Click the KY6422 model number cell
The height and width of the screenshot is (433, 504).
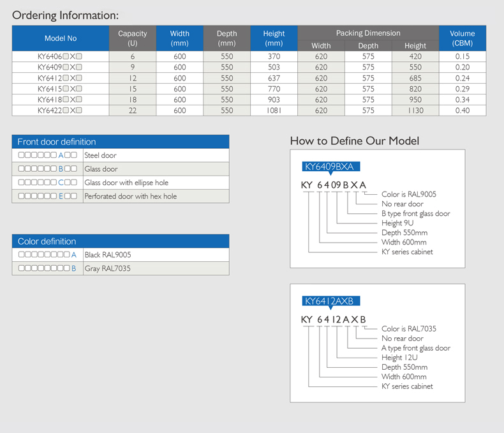click(x=61, y=110)
